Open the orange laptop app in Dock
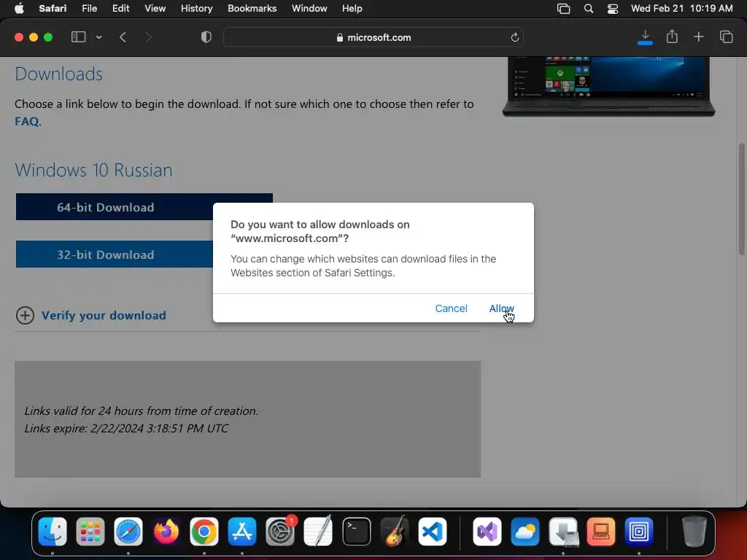747x560 pixels. [x=601, y=532]
